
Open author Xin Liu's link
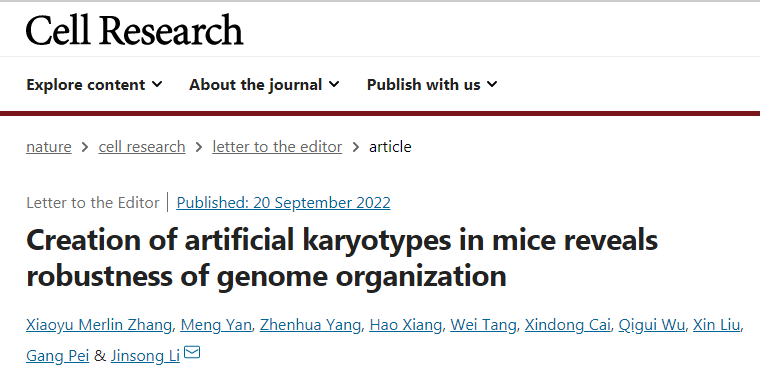coord(717,325)
